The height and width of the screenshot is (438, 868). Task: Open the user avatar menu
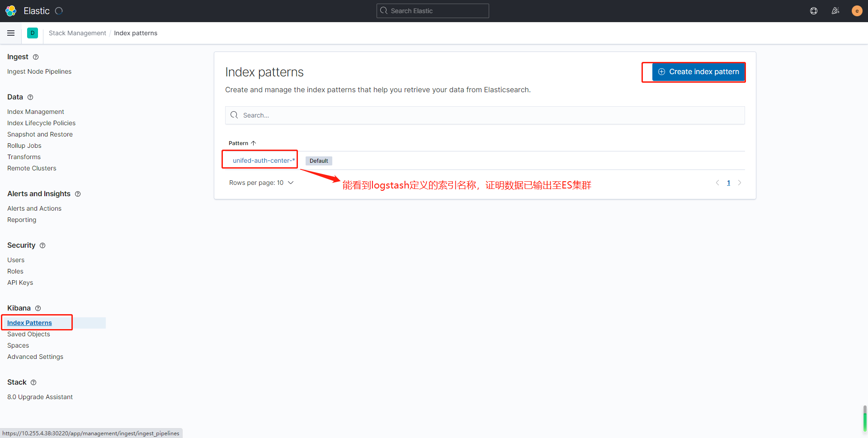857,11
